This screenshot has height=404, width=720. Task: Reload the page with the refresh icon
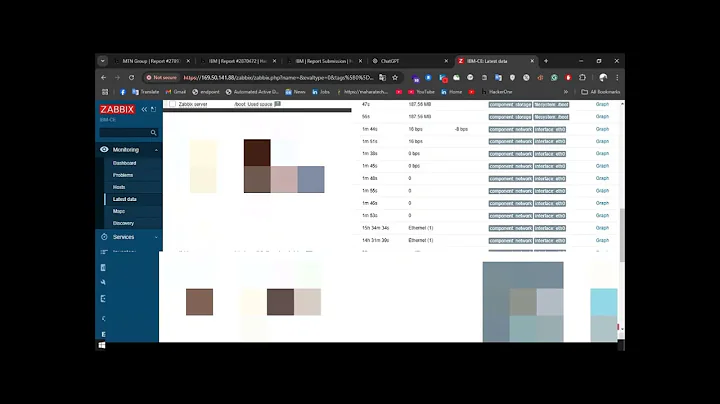pyautogui.click(x=131, y=78)
